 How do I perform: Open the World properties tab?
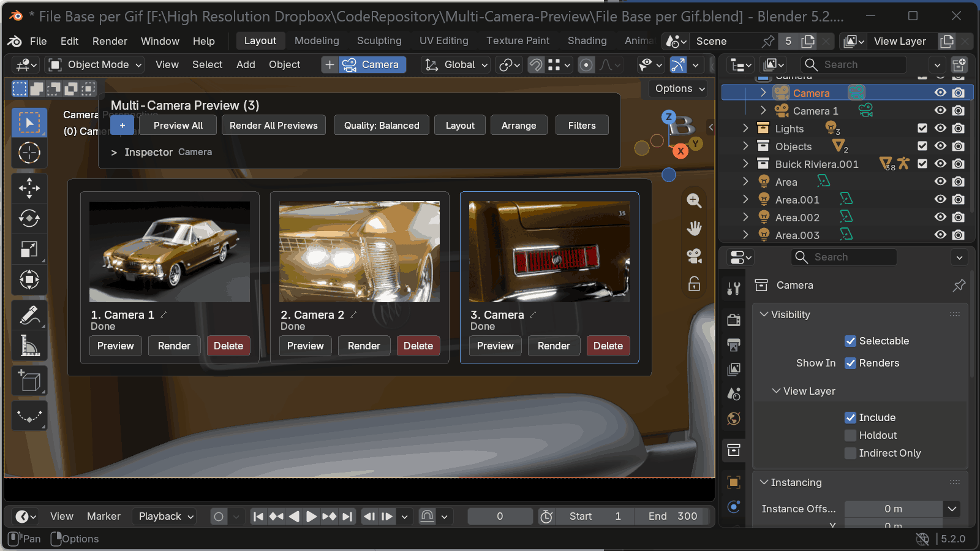click(734, 419)
